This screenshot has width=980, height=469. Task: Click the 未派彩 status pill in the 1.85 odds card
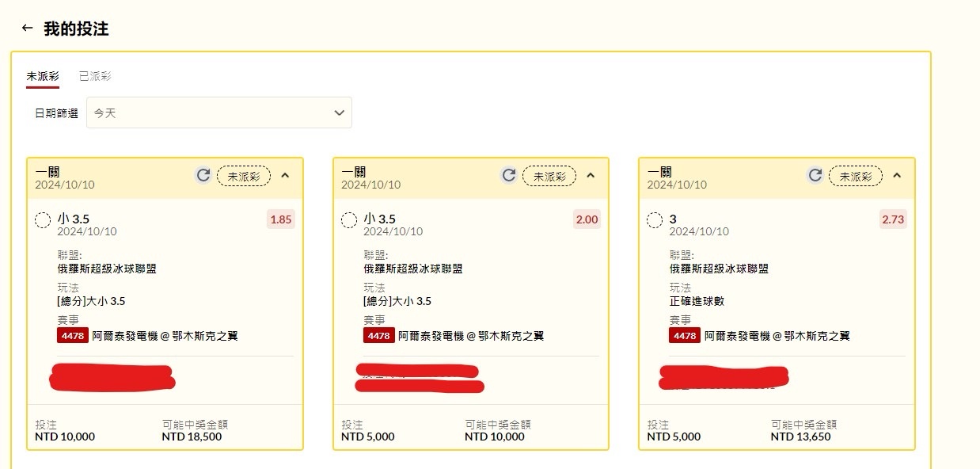[244, 176]
